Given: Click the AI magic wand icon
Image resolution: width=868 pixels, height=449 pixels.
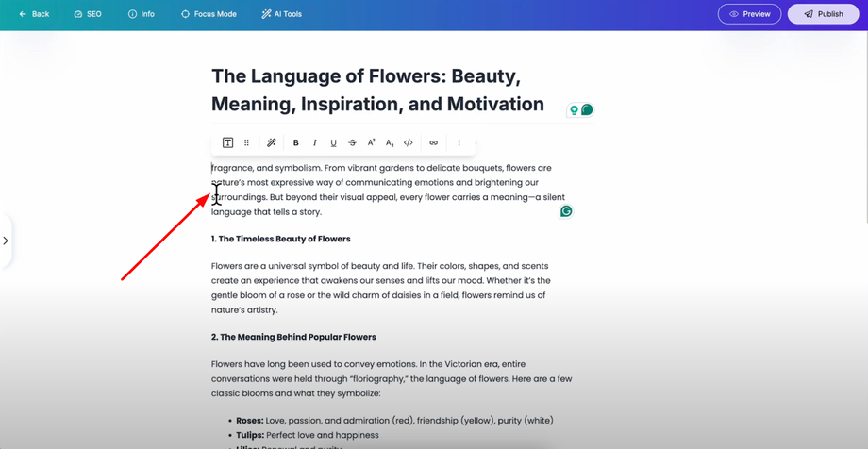Looking at the screenshot, I should pyautogui.click(x=271, y=142).
